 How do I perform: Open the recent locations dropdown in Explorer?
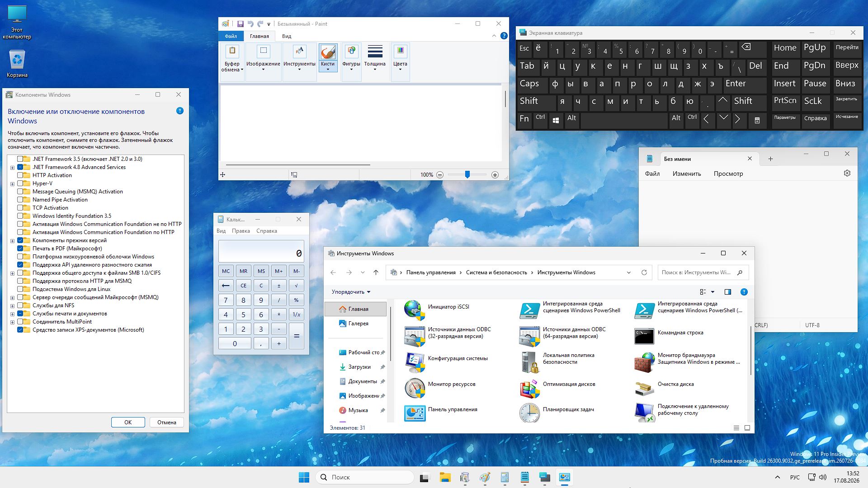363,272
